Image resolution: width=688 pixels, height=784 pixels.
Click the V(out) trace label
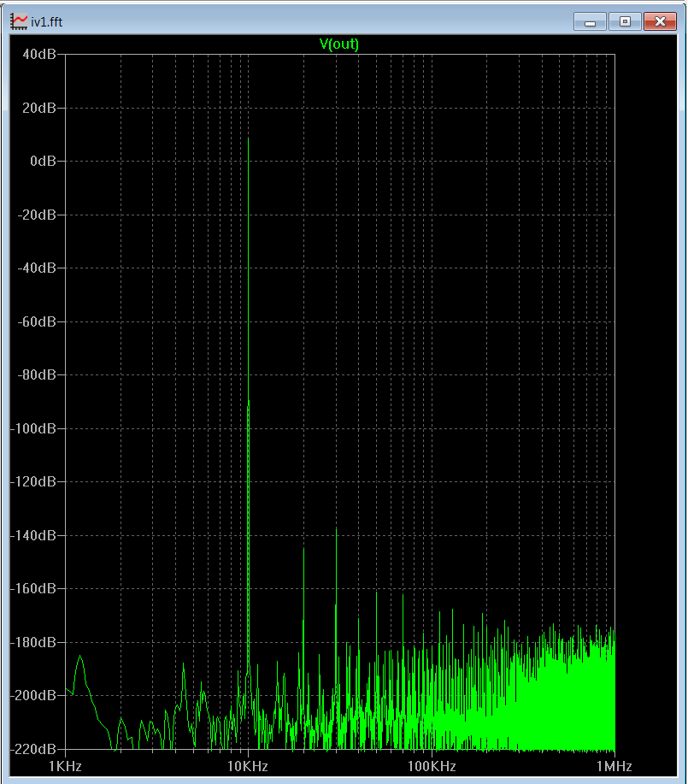pyautogui.click(x=339, y=44)
